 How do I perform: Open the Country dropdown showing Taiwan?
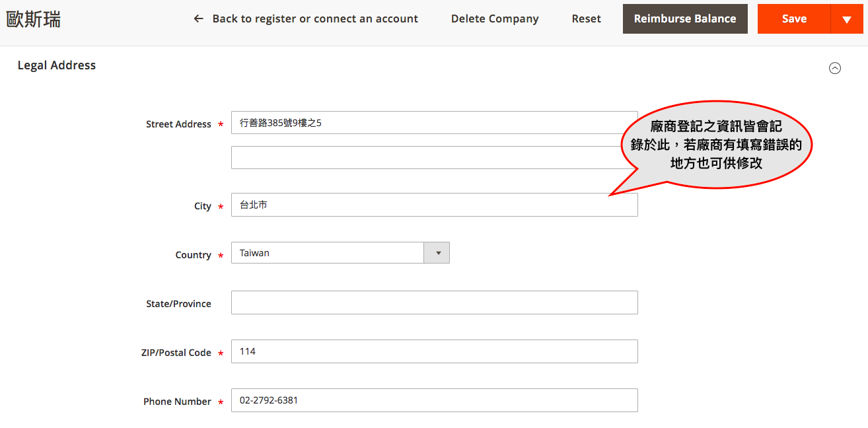328,253
